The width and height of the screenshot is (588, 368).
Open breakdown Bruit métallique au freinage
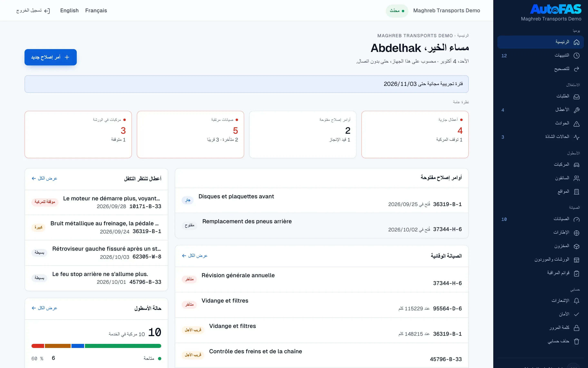coord(96,228)
